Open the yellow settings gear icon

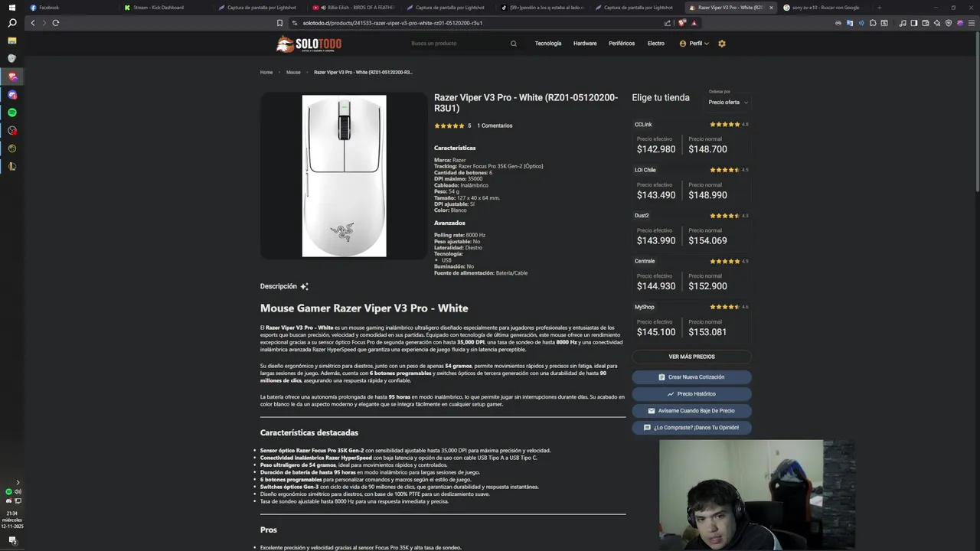(x=721, y=44)
